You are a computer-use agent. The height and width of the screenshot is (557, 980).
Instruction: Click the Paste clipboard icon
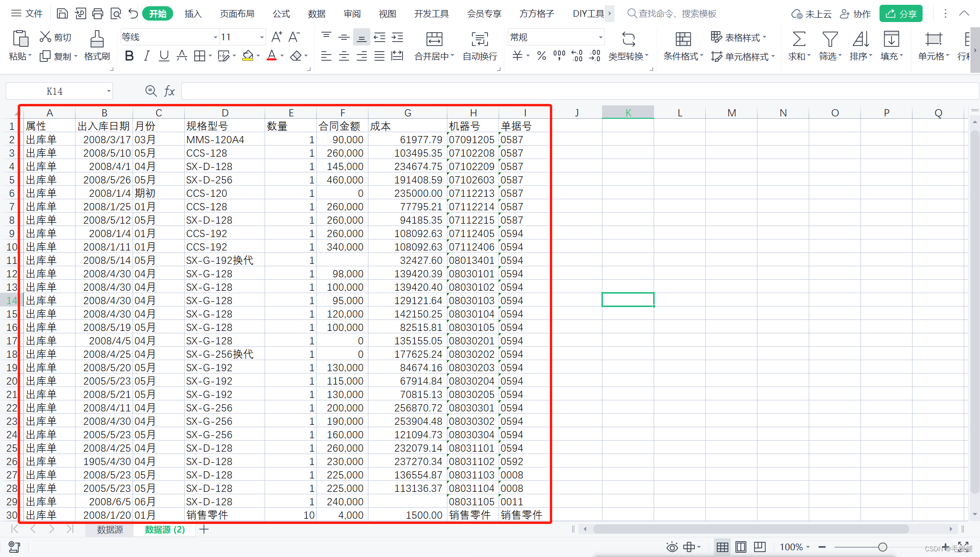tap(20, 38)
